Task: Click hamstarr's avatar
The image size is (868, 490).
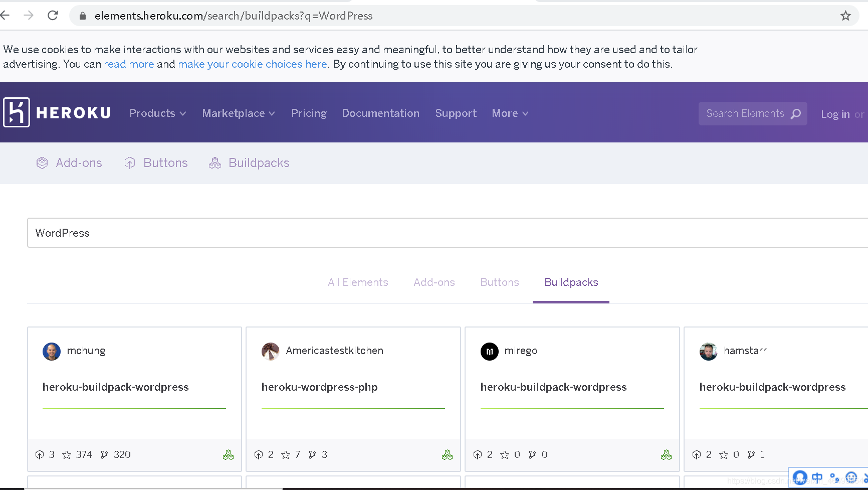Action: coord(709,352)
